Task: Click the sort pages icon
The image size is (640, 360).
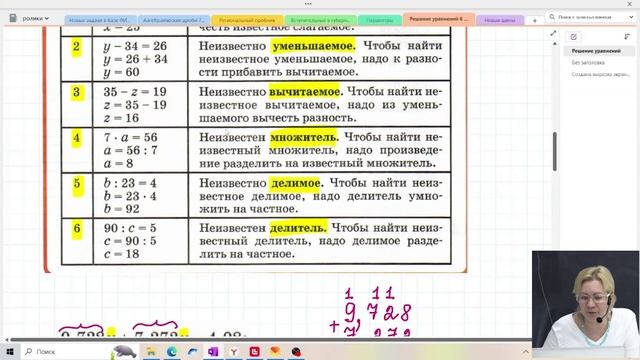Action: [627, 37]
